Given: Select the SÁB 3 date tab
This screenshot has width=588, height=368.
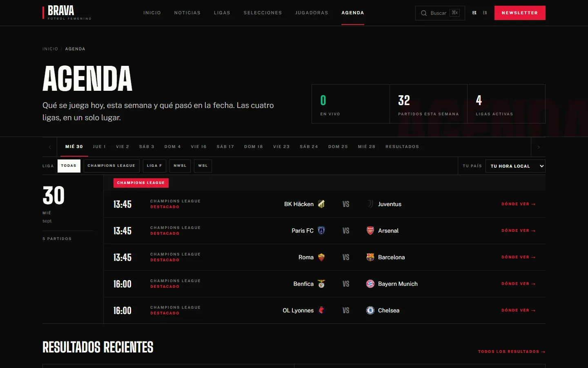Looking at the screenshot, I should [x=147, y=147].
